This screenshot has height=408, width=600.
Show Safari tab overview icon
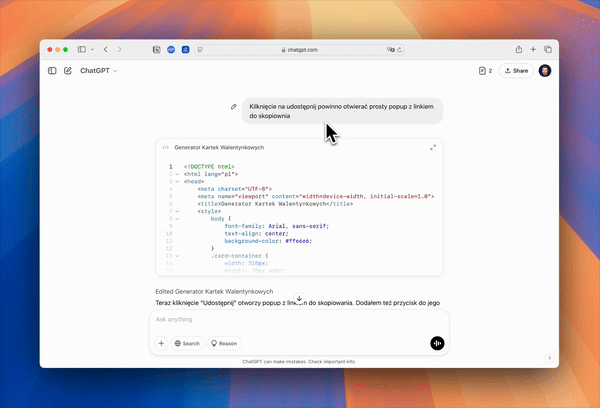(x=548, y=49)
